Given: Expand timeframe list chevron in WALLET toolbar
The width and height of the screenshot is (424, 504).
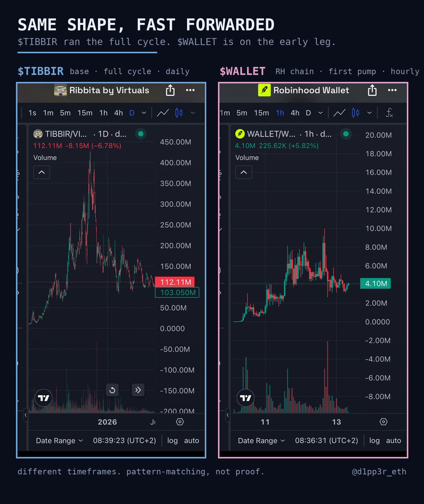Looking at the screenshot, I should (321, 113).
